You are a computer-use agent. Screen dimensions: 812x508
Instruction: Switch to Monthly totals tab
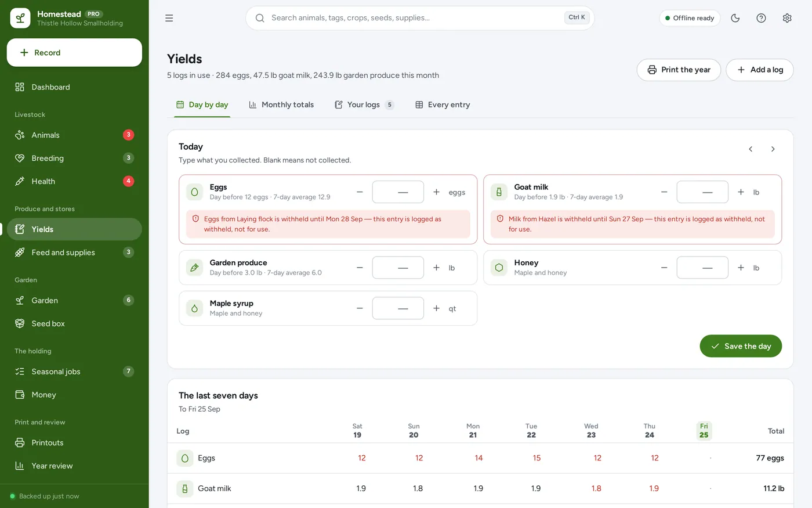tap(281, 105)
